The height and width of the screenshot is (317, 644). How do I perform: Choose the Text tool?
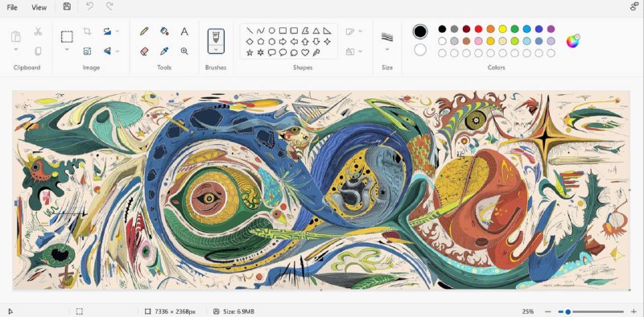point(184,31)
